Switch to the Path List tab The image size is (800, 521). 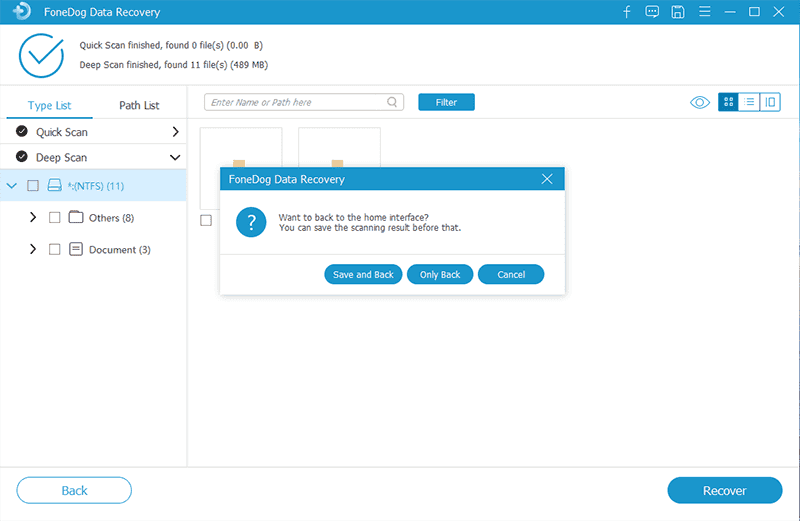coord(139,106)
